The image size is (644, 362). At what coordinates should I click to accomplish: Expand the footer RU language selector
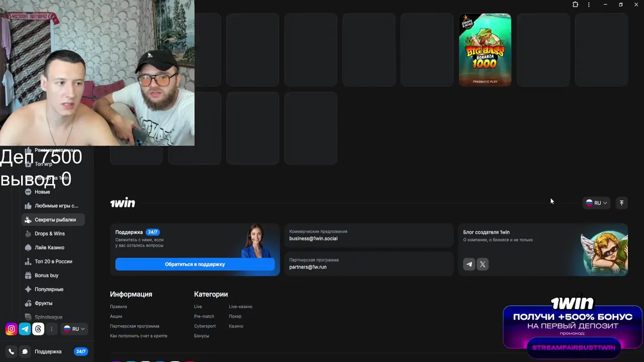point(597,203)
